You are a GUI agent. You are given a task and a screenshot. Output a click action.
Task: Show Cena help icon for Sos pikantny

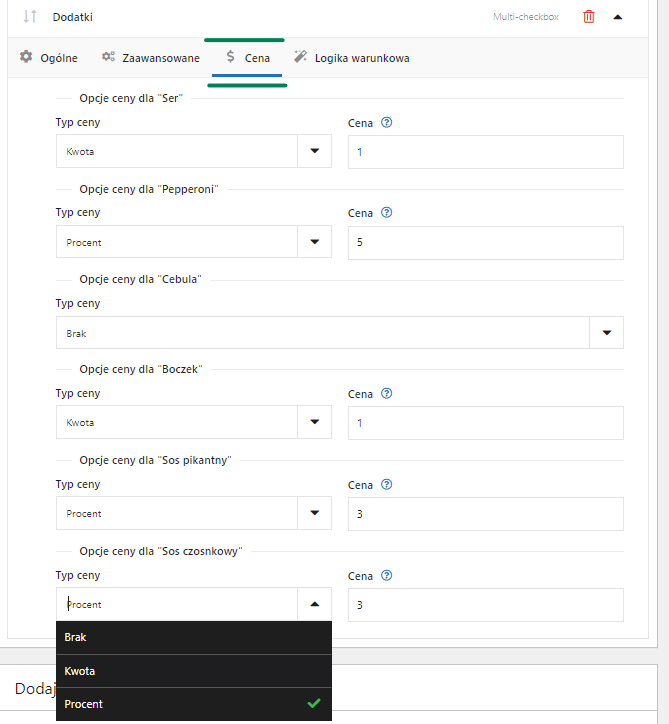386,484
